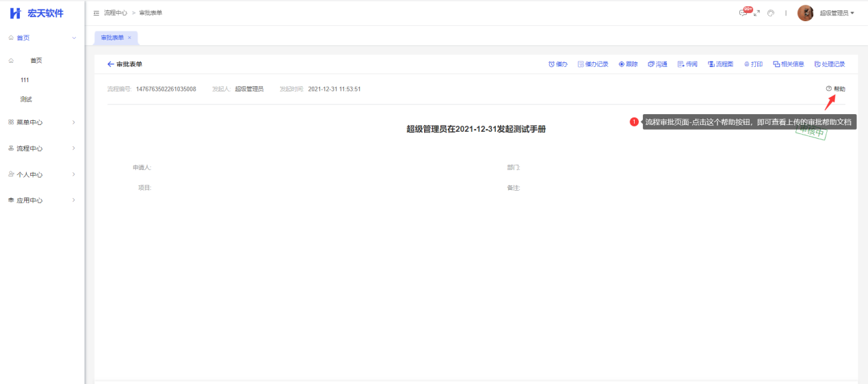Screen dimensions: 868x384
Task: View the 流程图 flowchart
Action: point(720,64)
